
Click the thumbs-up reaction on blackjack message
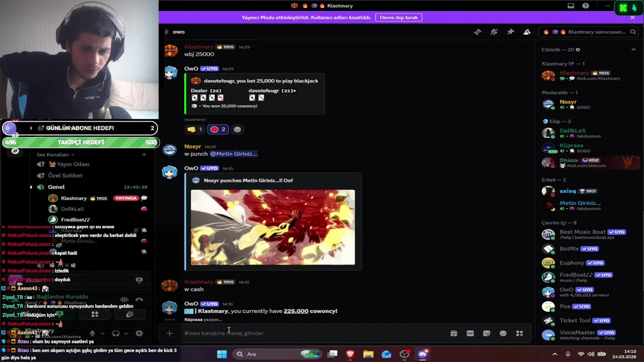194,129
